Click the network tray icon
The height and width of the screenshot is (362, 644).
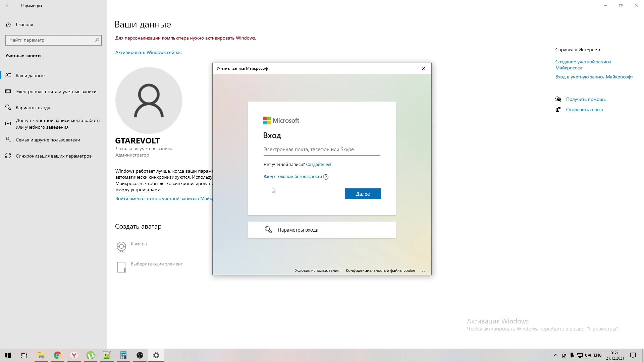(x=580, y=355)
